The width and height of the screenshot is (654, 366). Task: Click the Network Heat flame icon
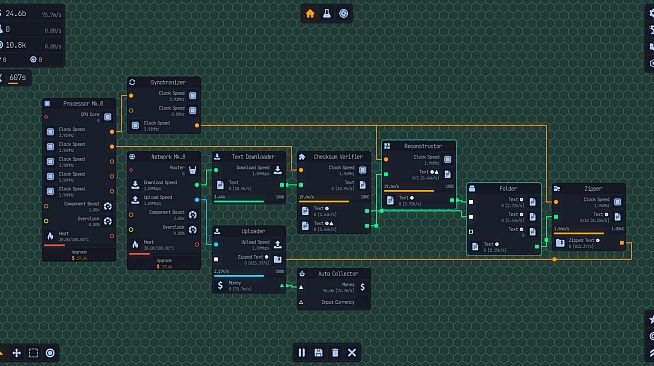(135, 244)
